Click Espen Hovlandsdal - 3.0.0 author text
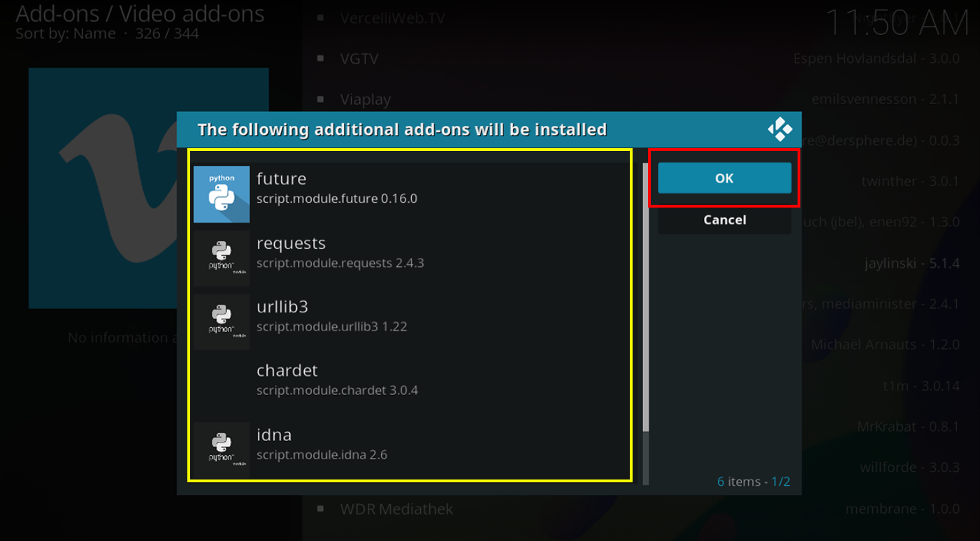Viewport: 980px width, 541px height. click(x=877, y=59)
